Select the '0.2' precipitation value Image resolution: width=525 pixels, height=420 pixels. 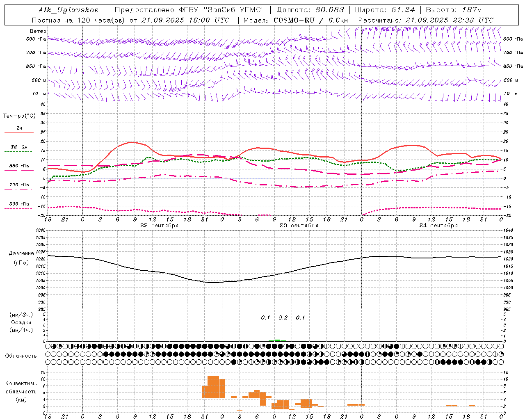(283, 318)
